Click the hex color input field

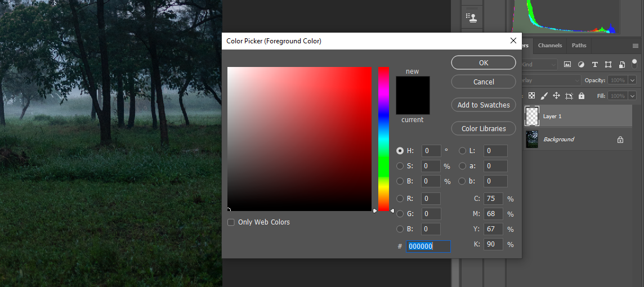click(x=428, y=246)
